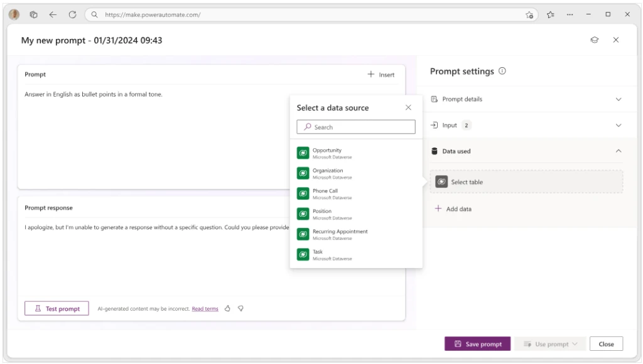Click the Select table database icon
The width and height of the screenshot is (643, 364).
(442, 181)
